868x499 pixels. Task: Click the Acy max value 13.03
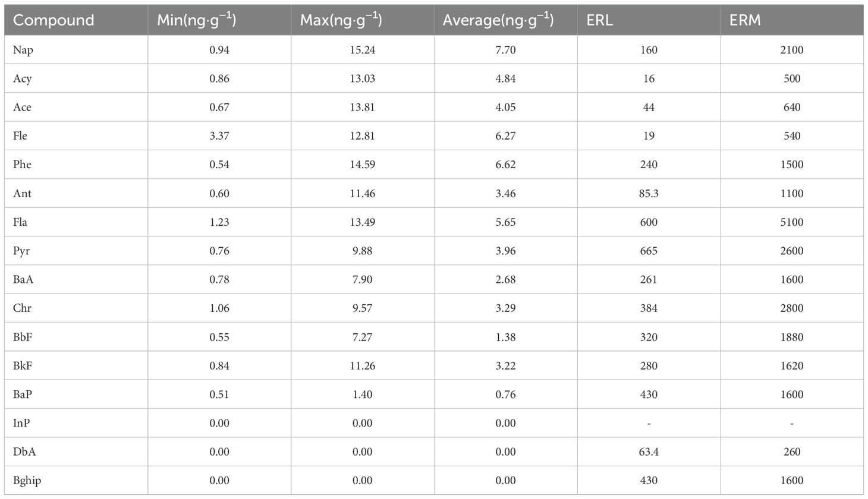click(x=362, y=78)
